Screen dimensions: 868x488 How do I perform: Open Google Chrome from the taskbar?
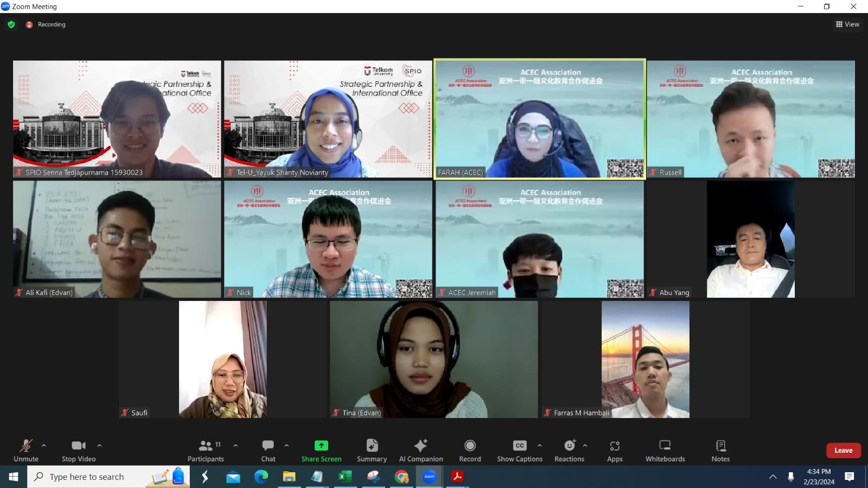click(x=401, y=477)
